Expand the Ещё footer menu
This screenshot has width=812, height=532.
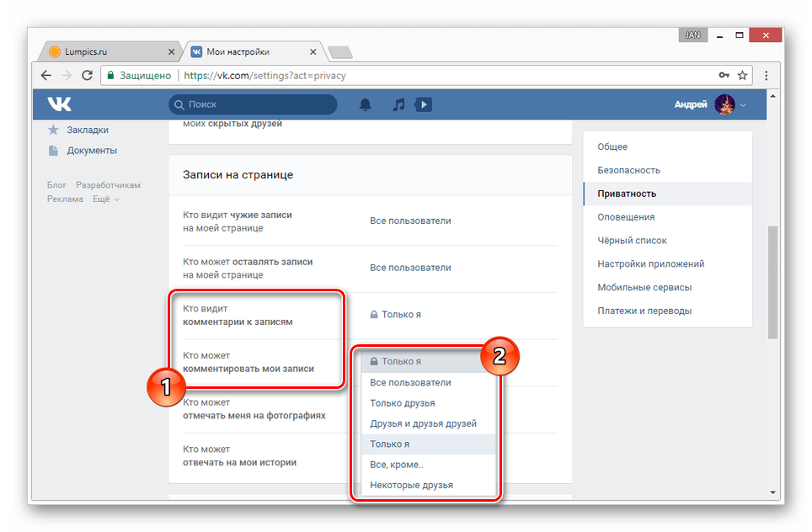pyautogui.click(x=105, y=199)
